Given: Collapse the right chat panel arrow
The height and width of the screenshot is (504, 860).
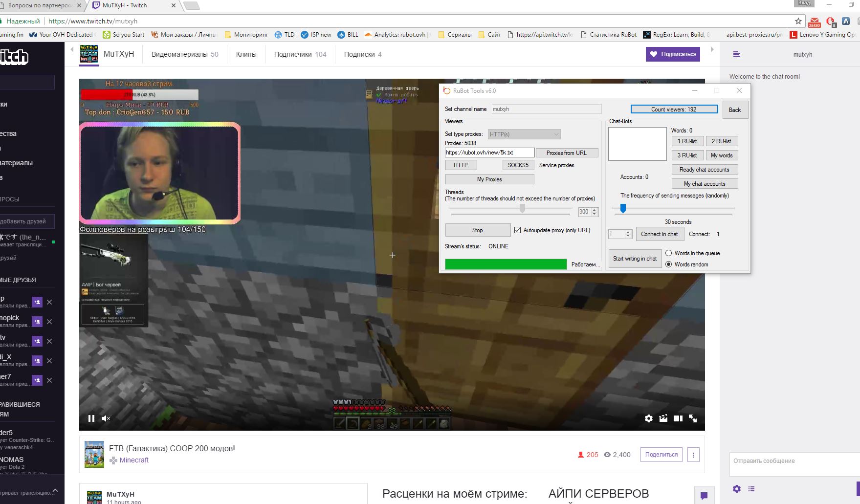Looking at the screenshot, I should click(x=712, y=49).
